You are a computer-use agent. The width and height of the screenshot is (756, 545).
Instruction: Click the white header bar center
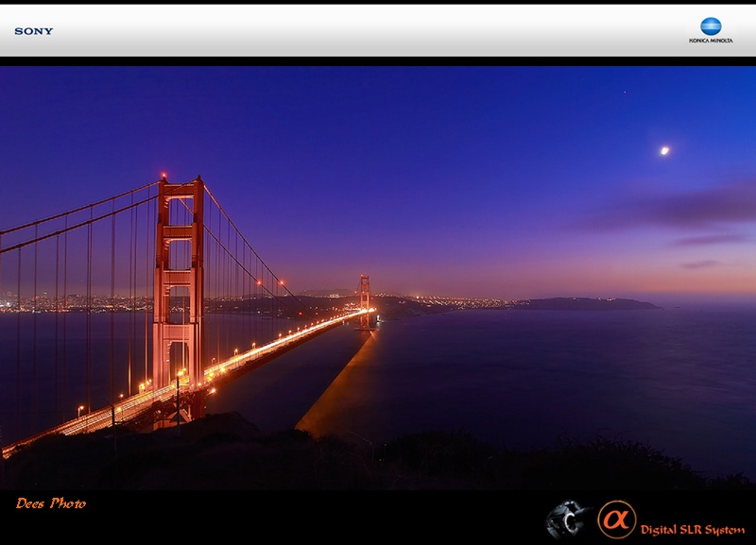(378, 31)
